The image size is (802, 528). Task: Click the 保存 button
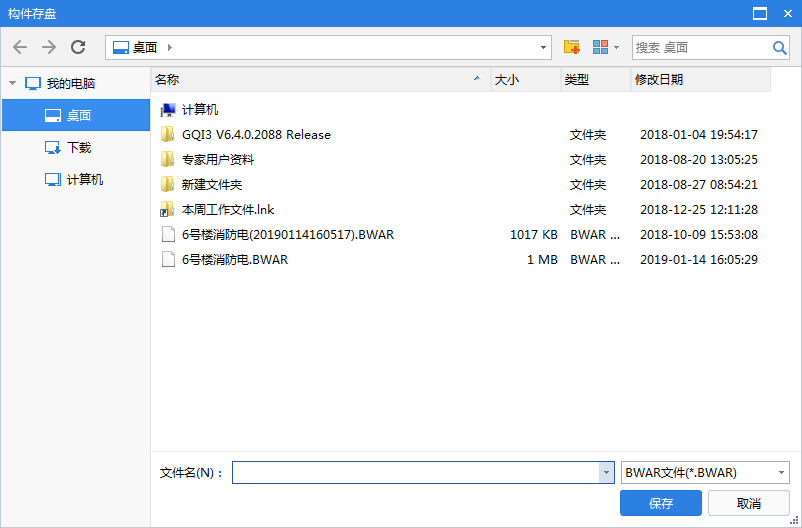tap(660, 503)
